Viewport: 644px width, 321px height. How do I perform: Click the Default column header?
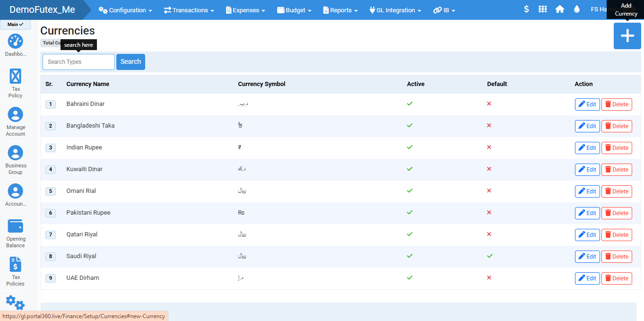[x=497, y=84]
